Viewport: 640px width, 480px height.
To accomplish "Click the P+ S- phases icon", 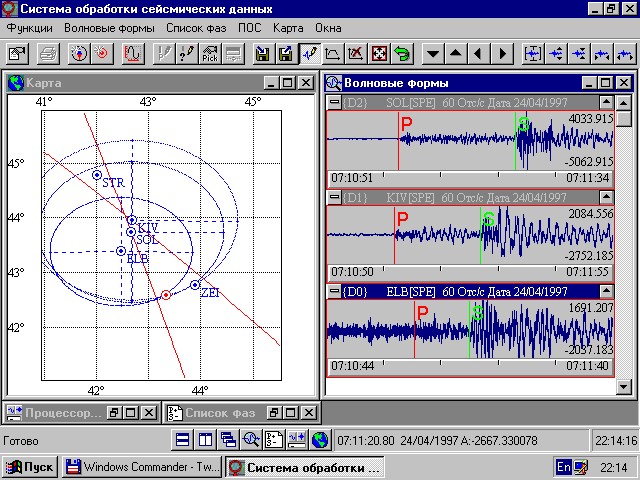I will coord(273,439).
